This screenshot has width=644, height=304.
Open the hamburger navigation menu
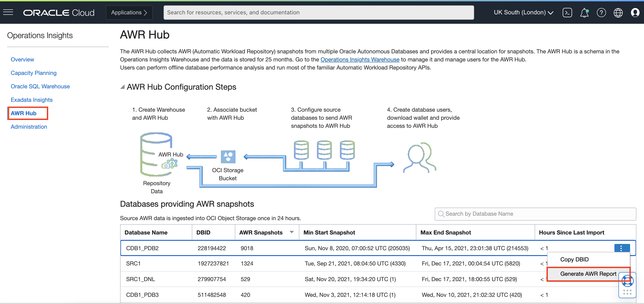pyautogui.click(x=8, y=12)
